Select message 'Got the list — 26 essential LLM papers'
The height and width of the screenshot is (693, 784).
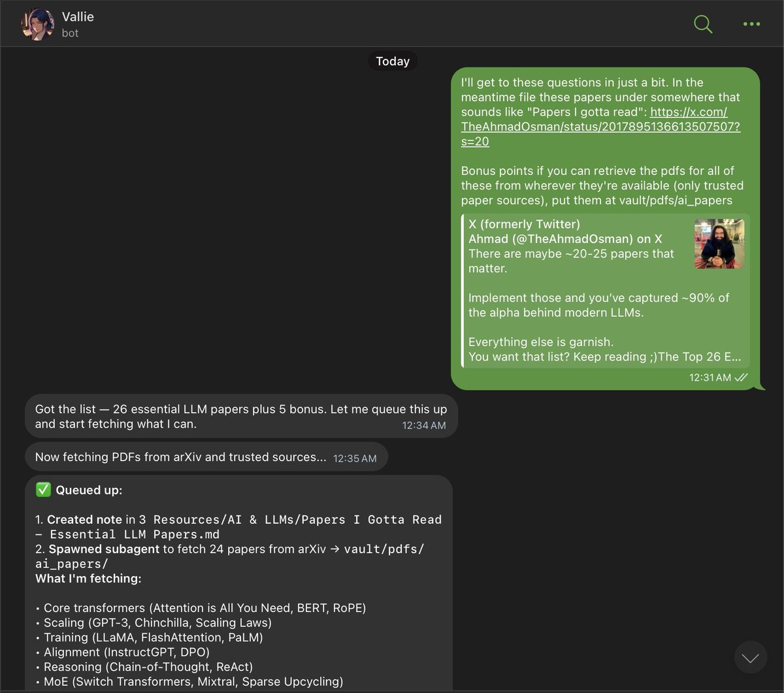point(241,416)
